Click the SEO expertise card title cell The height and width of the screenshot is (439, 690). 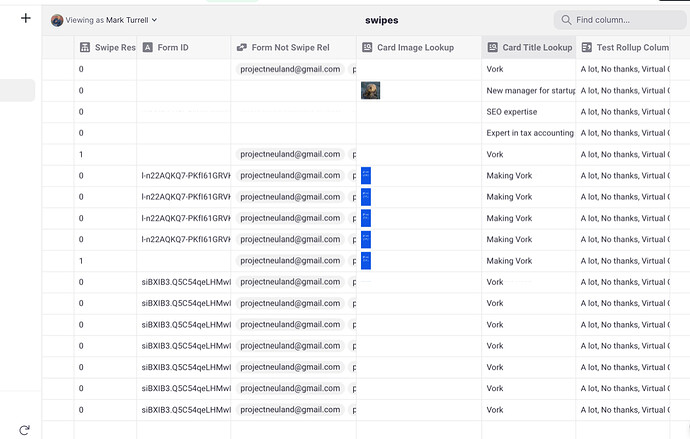click(510, 112)
